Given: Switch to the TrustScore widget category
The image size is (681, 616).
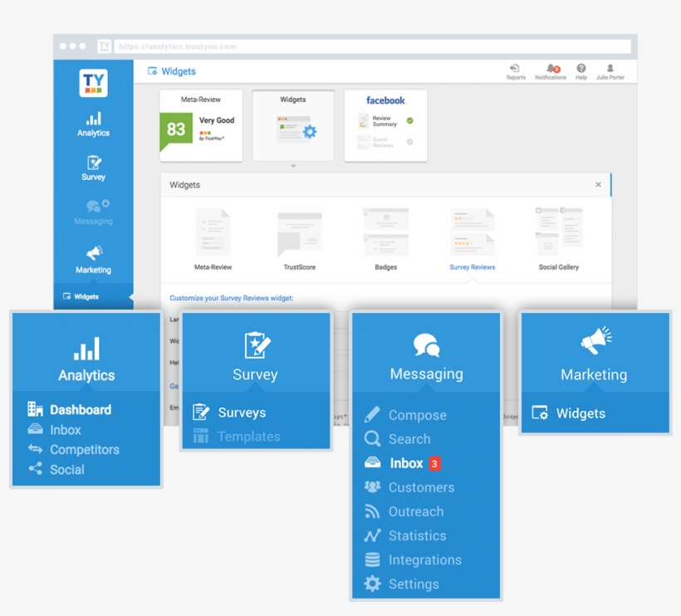Looking at the screenshot, I should tap(299, 238).
